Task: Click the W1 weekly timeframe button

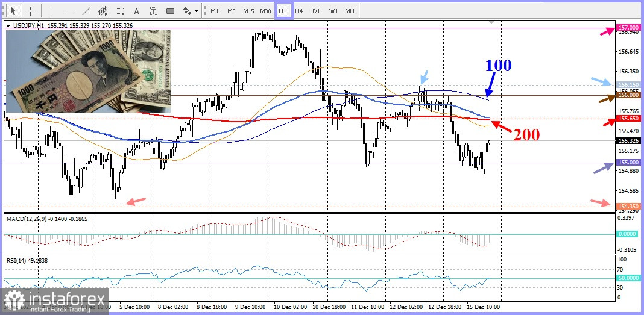Action: (x=333, y=11)
